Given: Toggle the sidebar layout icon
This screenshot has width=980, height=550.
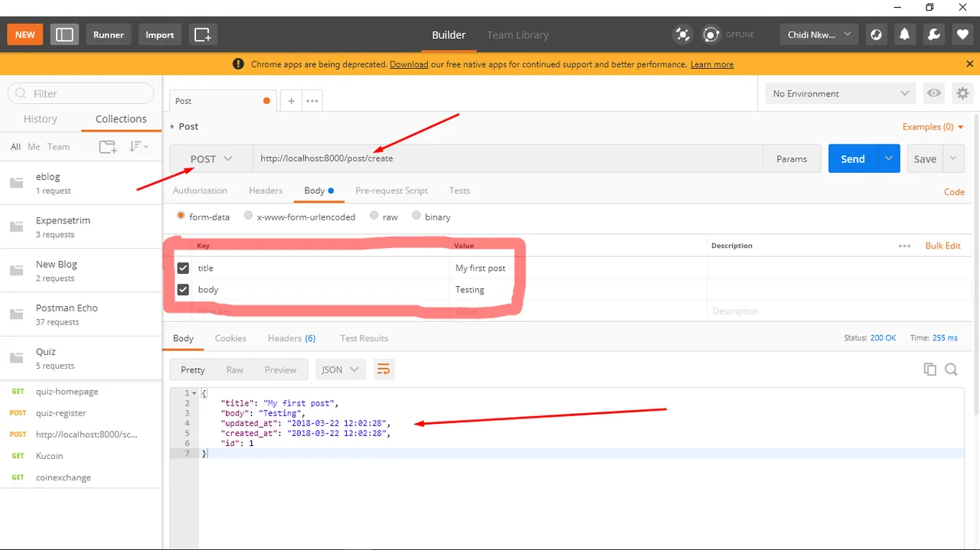Looking at the screenshot, I should point(65,34).
